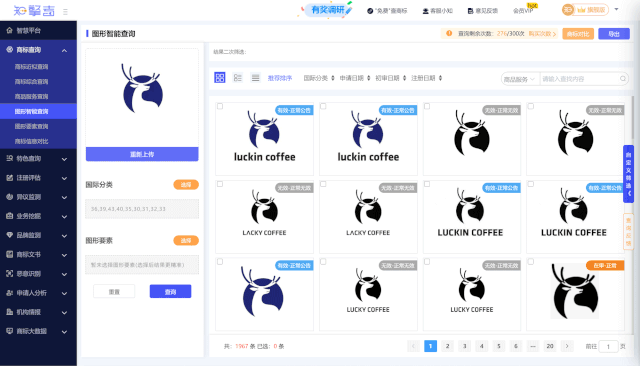This screenshot has height=366, width=640.
Task: Open 客服小知 customer service icon
Action: click(425, 11)
